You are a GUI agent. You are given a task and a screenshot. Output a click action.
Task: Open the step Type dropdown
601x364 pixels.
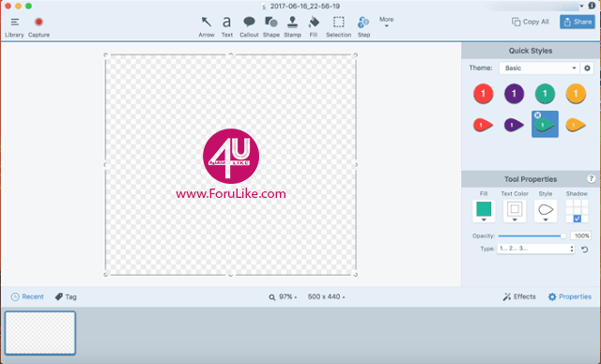(536, 249)
